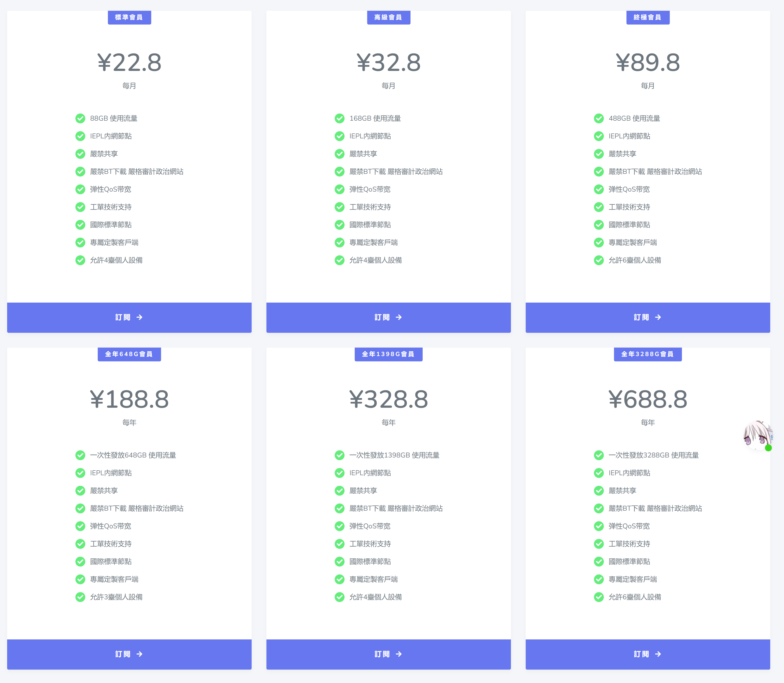This screenshot has height=683, width=784.
Task: Click green checkmark beside 88GB 使用流量
Action: point(80,118)
